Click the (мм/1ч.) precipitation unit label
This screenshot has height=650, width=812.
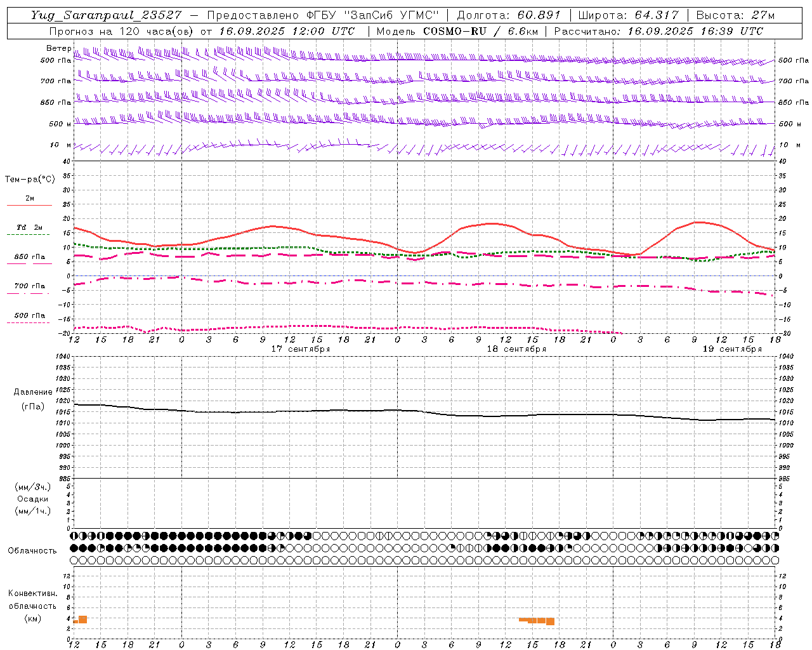33,511
